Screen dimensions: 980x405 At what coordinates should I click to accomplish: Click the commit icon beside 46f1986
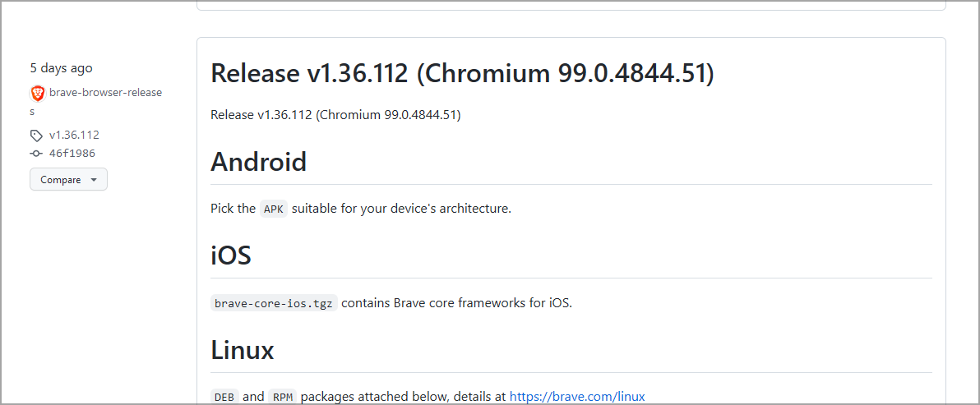pos(37,154)
